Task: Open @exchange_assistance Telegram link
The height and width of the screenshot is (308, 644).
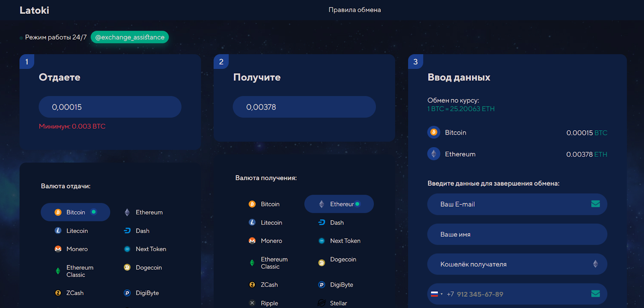Action: (x=130, y=37)
